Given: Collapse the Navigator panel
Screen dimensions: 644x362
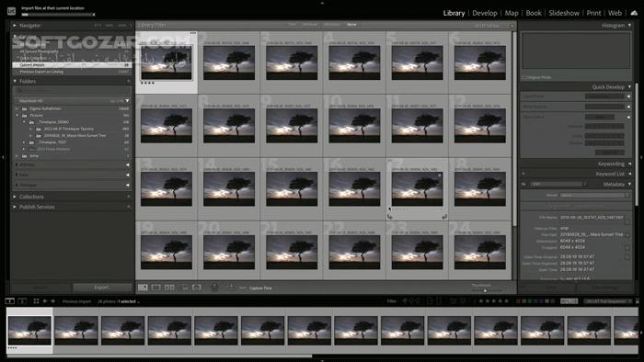Looking at the screenshot, I should (x=15, y=26).
